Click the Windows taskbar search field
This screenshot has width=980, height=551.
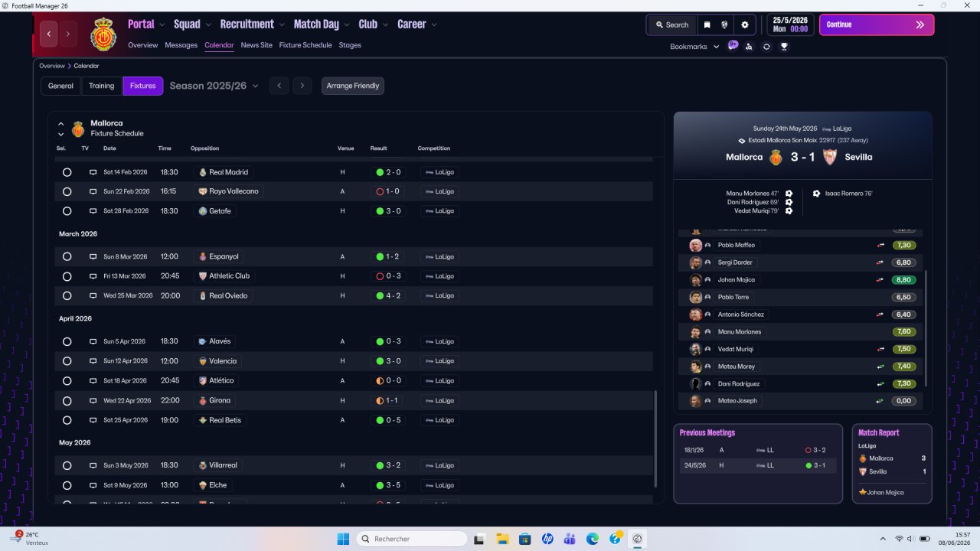(412, 539)
